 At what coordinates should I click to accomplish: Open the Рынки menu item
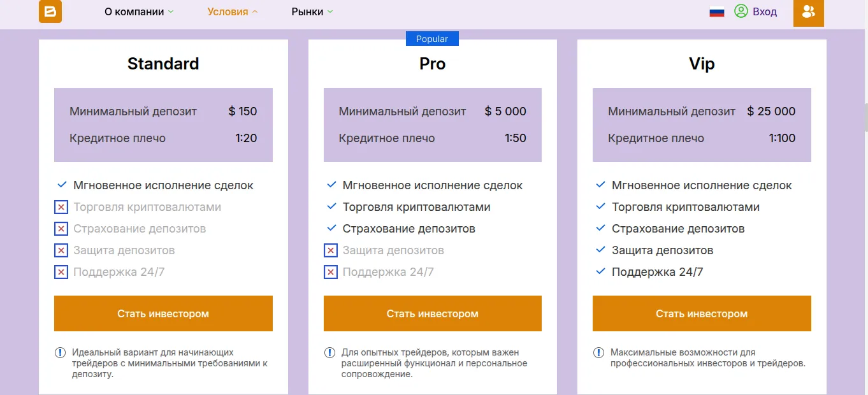coord(307,11)
